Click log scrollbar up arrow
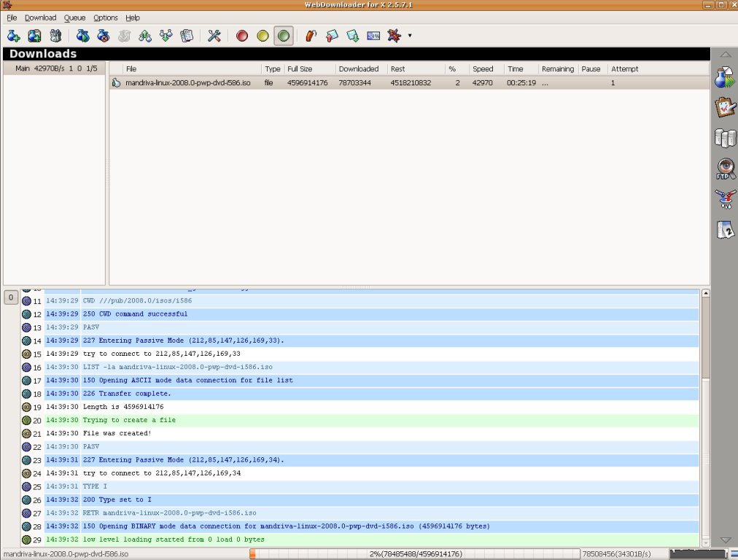Viewport: 738px width, 560px height. click(705, 293)
